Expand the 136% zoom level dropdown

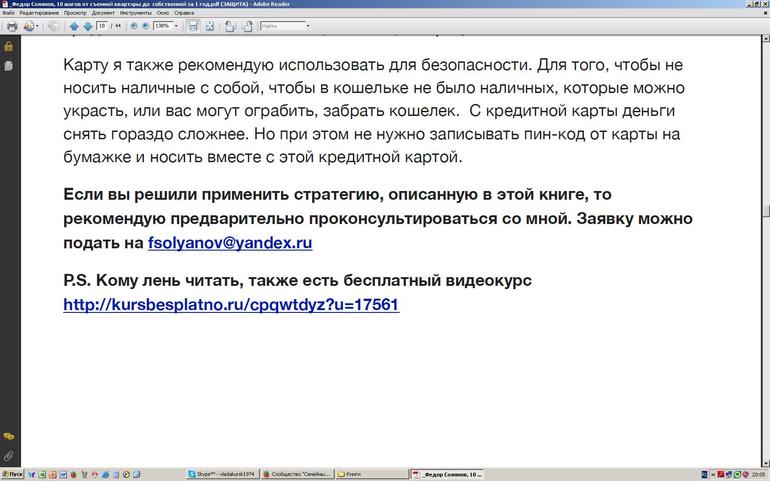click(x=176, y=26)
